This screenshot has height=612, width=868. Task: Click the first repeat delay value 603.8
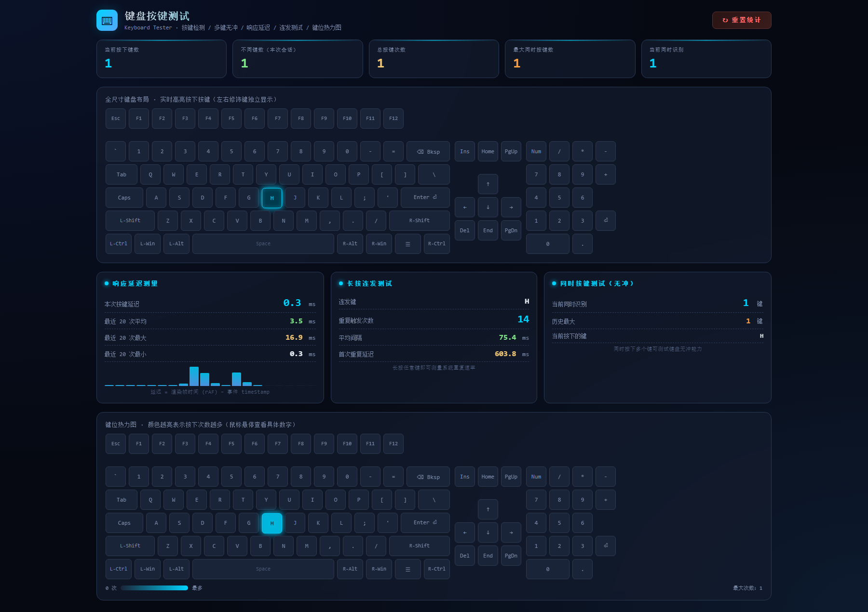pyautogui.click(x=505, y=354)
